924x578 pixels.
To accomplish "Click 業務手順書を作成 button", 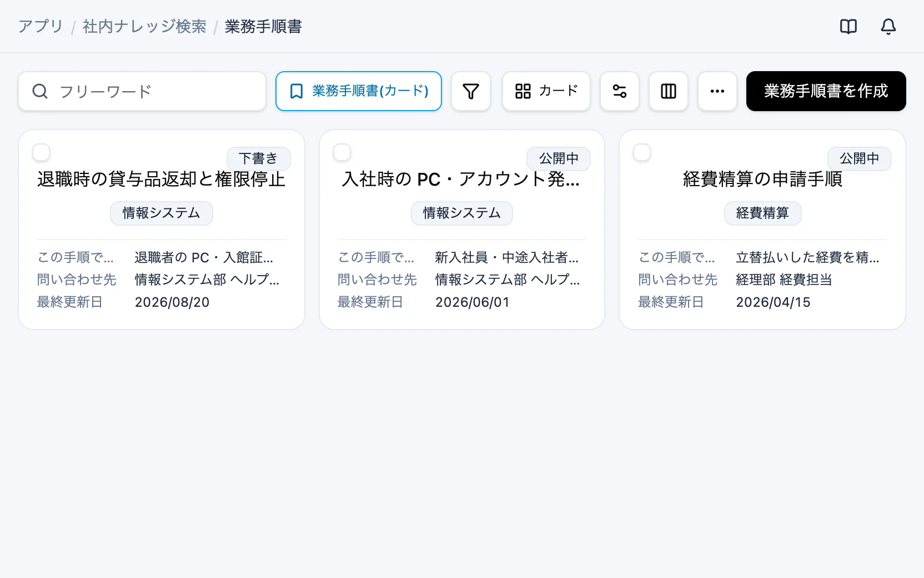I will 826,91.
